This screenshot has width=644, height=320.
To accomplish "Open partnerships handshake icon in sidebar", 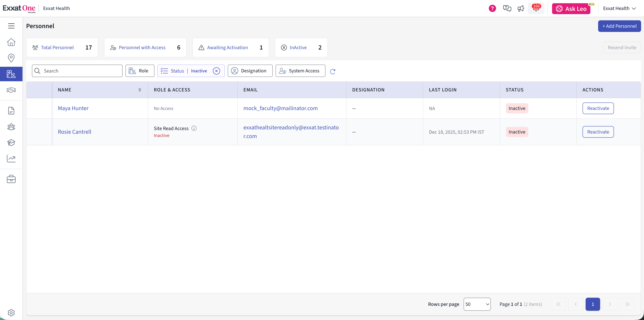I will [x=11, y=90].
